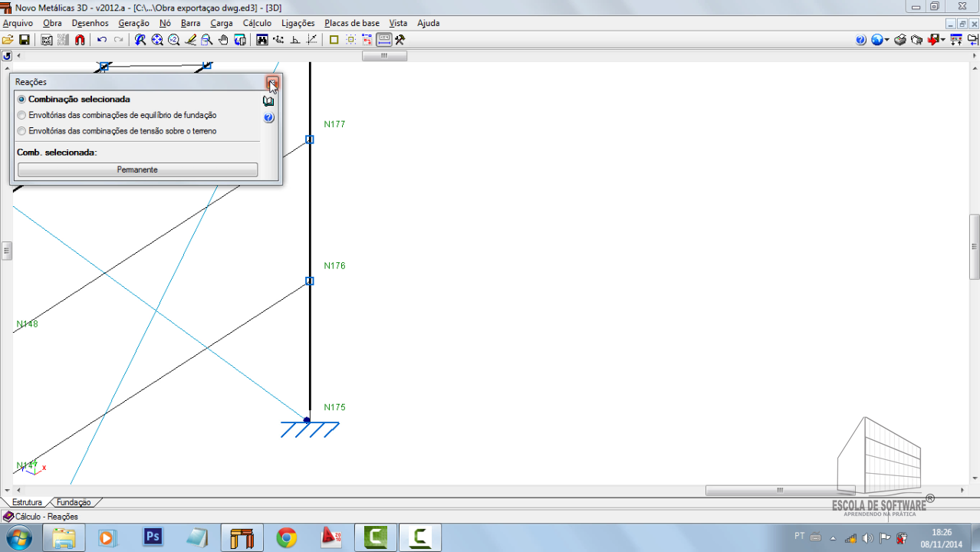Click the hammer and tools settings icon
The width and height of the screenshot is (980, 552).
(400, 40)
